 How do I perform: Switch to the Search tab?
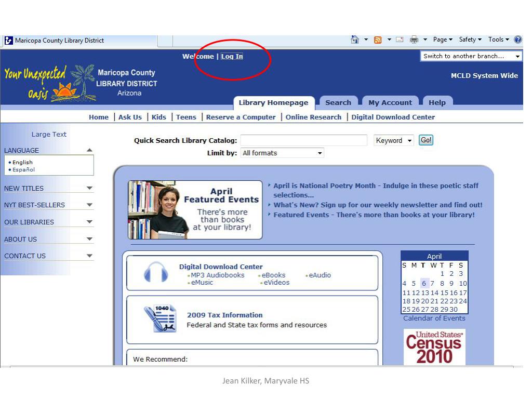click(338, 103)
